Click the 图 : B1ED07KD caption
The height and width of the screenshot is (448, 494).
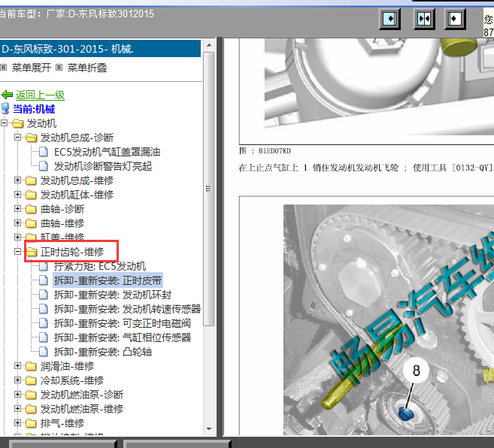click(x=265, y=151)
